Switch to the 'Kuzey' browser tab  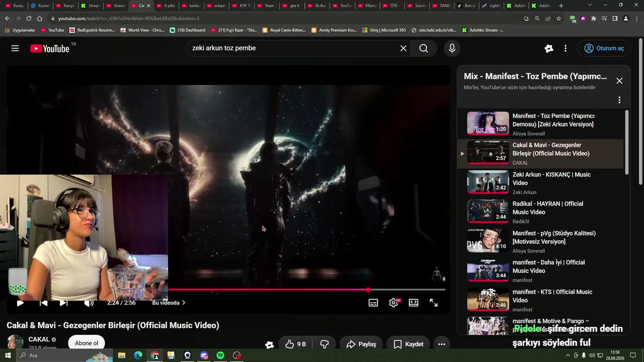click(15, 6)
